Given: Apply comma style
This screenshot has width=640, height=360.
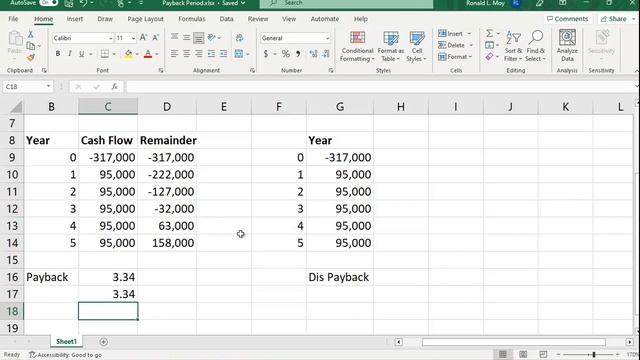Looking at the screenshot, I should coord(298,54).
